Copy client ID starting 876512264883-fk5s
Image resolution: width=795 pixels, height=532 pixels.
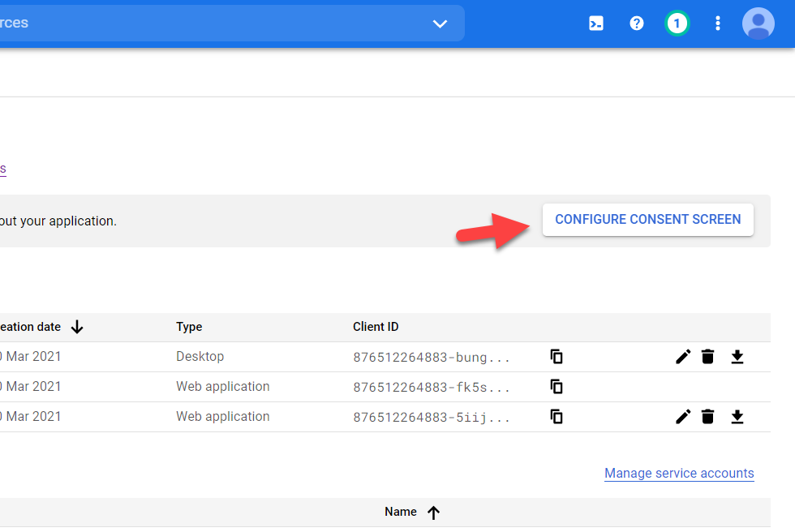coord(556,387)
